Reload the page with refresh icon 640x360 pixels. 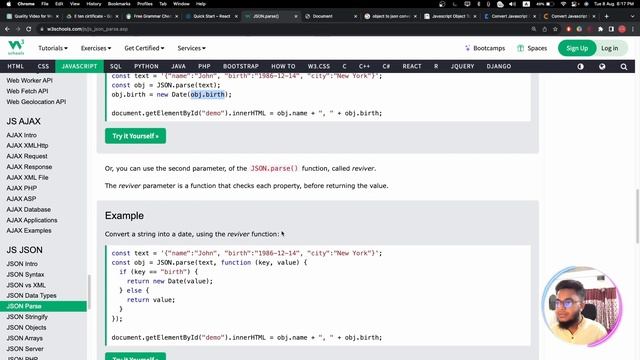point(29,29)
